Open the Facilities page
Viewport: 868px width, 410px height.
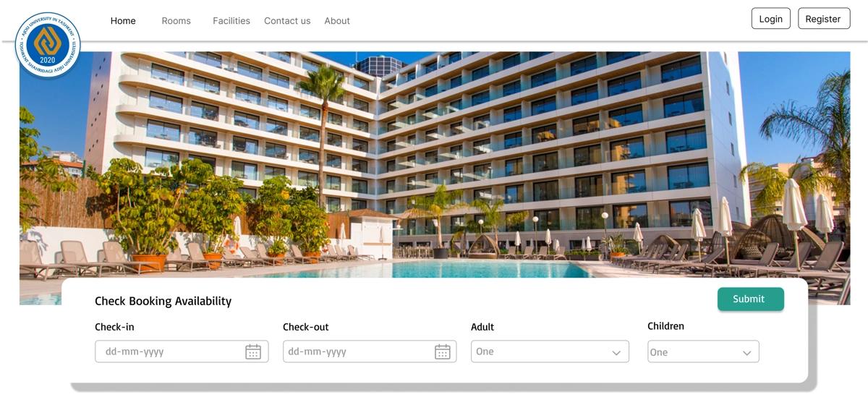pyautogui.click(x=231, y=21)
